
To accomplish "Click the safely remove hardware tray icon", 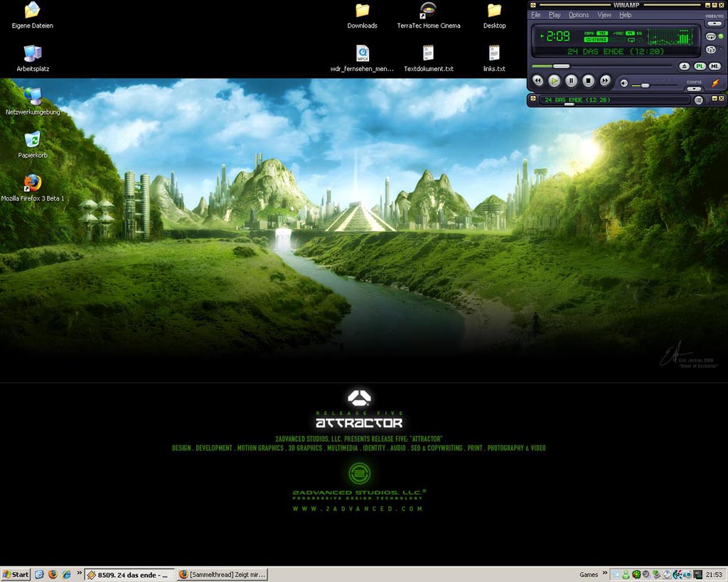I will click(x=657, y=575).
